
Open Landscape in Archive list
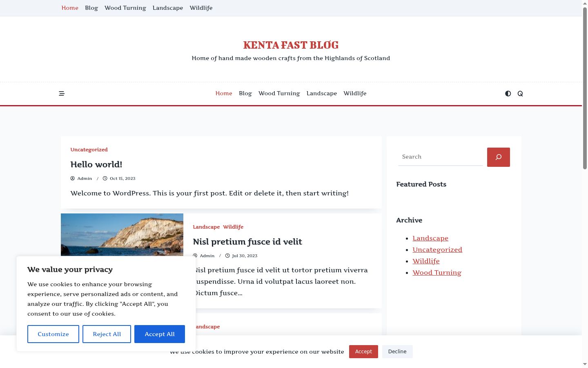pos(430,238)
